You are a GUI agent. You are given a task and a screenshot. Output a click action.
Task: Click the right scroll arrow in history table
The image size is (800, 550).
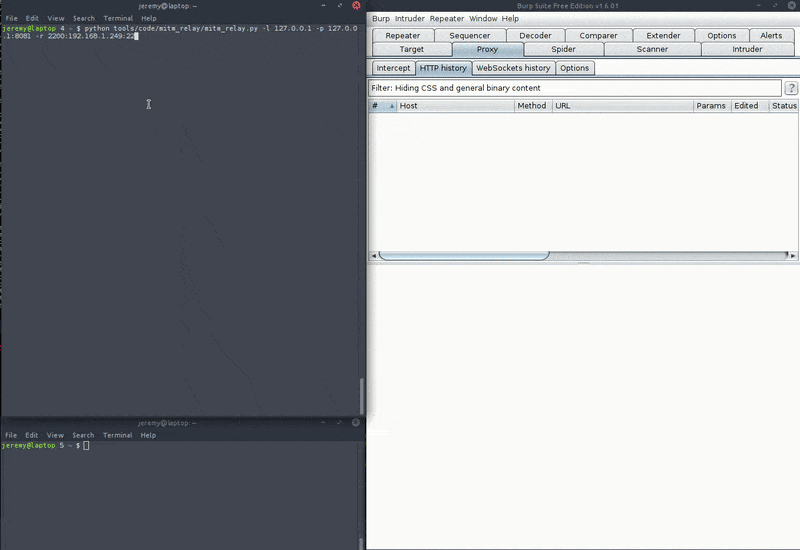(x=793, y=256)
